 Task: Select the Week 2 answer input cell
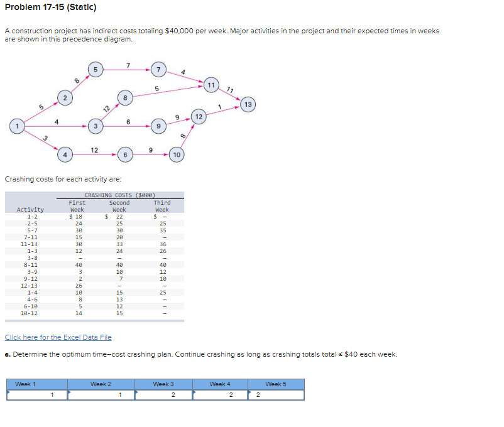coord(101,395)
